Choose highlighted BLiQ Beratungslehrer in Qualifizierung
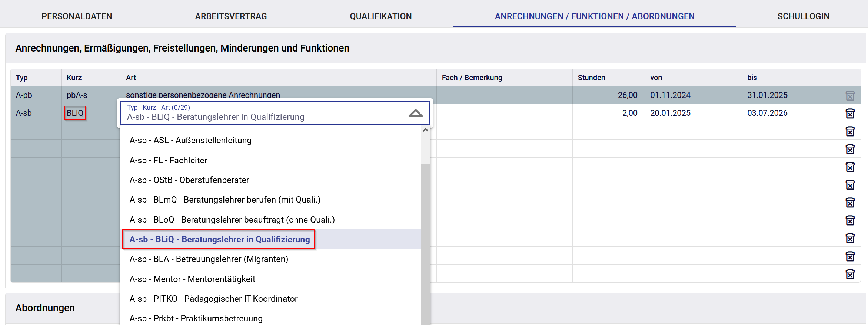The width and height of the screenshot is (868, 325). point(219,239)
